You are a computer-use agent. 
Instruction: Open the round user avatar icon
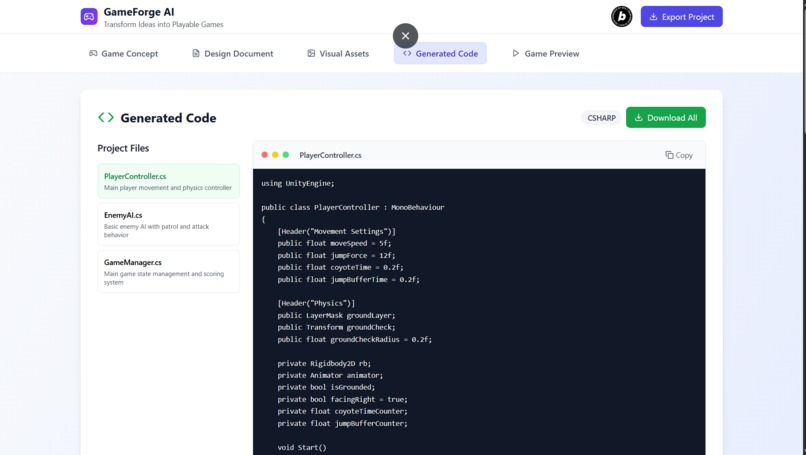pyautogui.click(x=621, y=16)
